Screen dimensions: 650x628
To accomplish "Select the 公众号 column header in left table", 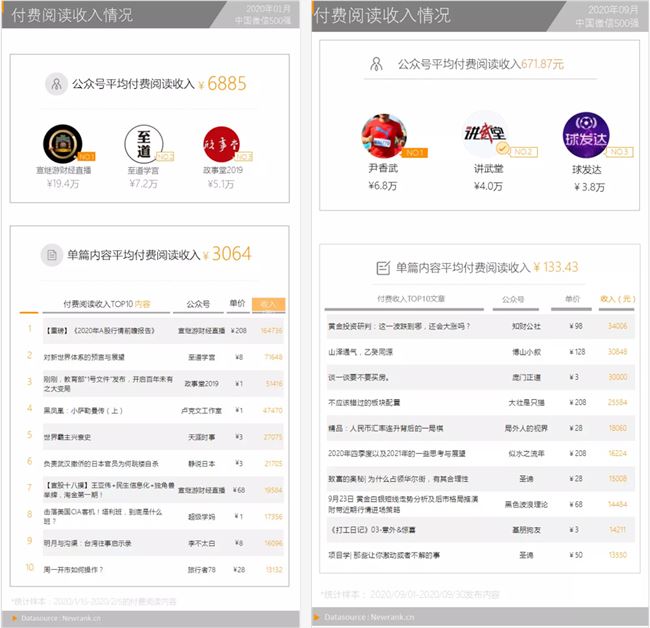I will tap(198, 304).
